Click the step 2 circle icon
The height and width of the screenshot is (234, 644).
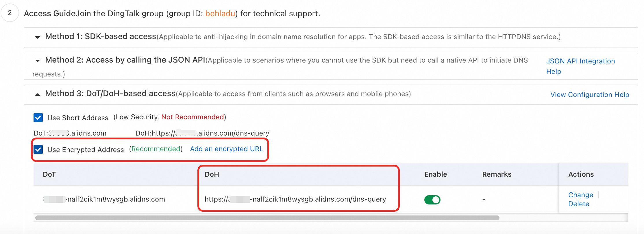[x=10, y=13]
